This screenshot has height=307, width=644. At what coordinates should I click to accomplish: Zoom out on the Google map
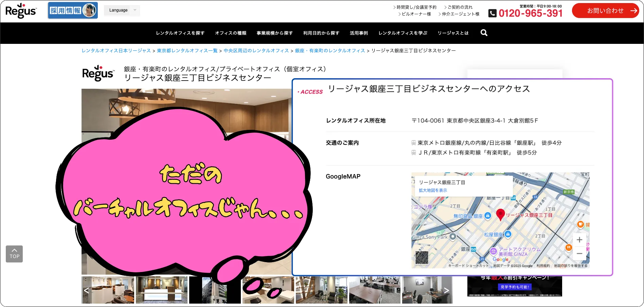point(579,254)
